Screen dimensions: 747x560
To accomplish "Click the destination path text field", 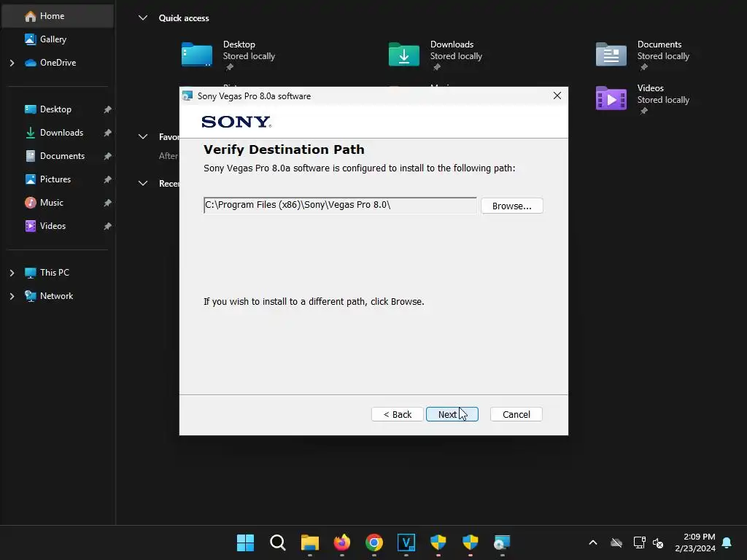I will pos(340,205).
